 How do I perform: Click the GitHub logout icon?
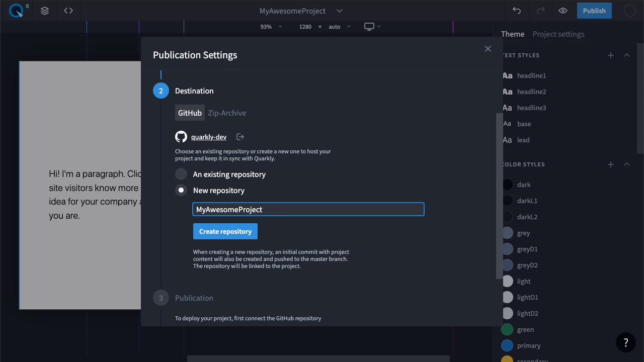[240, 137]
